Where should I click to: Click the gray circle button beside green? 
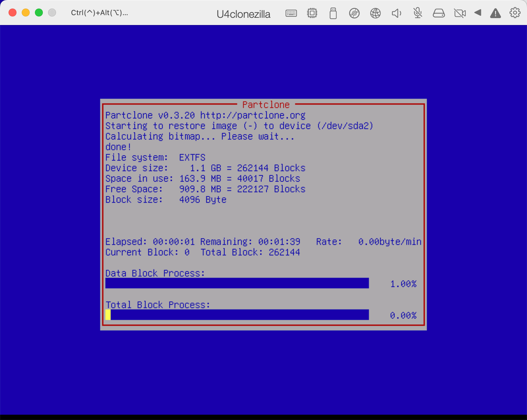[x=52, y=13]
